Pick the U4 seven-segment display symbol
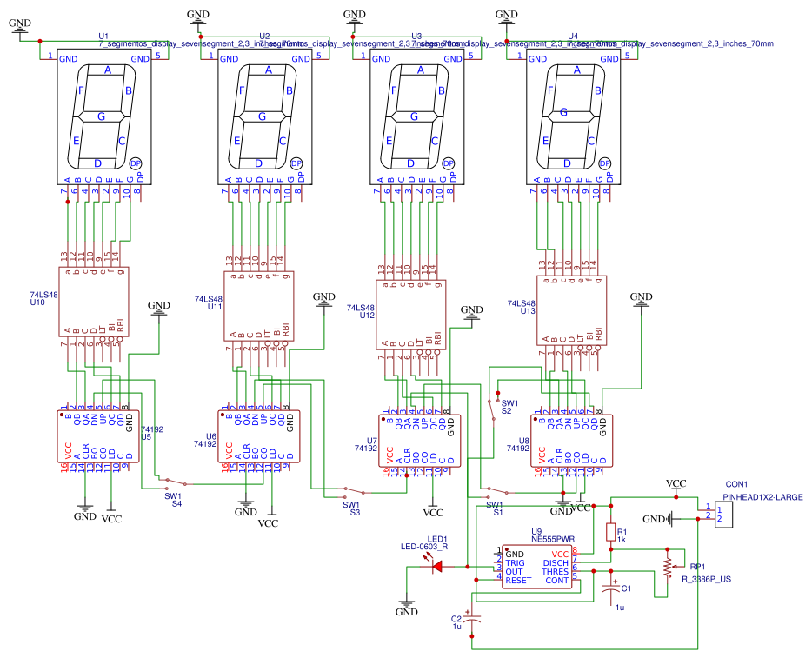This screenshot has width=812, height=658. [x=573, y=117]
